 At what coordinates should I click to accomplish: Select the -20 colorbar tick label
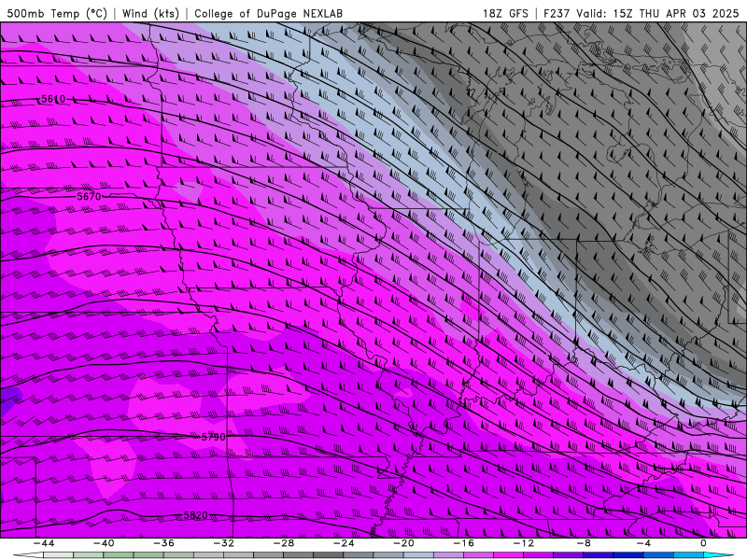point(403,543)
